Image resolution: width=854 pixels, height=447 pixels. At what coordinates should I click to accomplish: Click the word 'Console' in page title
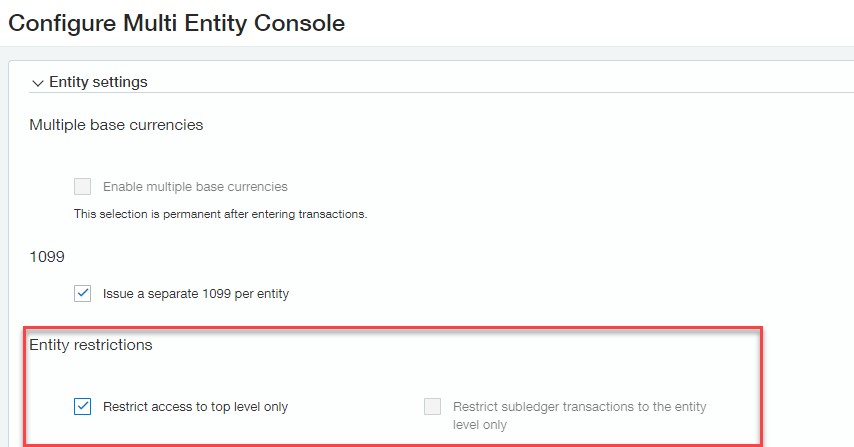[301, 23]
